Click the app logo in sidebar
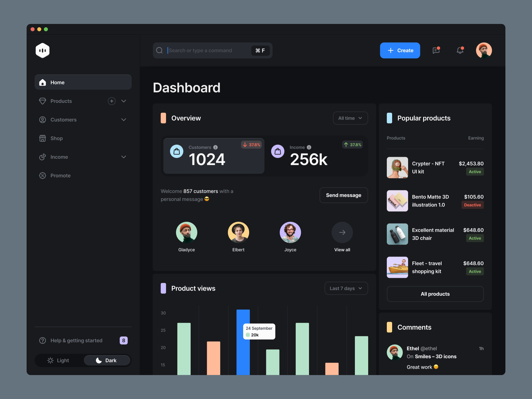The image size is (532, 399). click(x=43, y=51)
